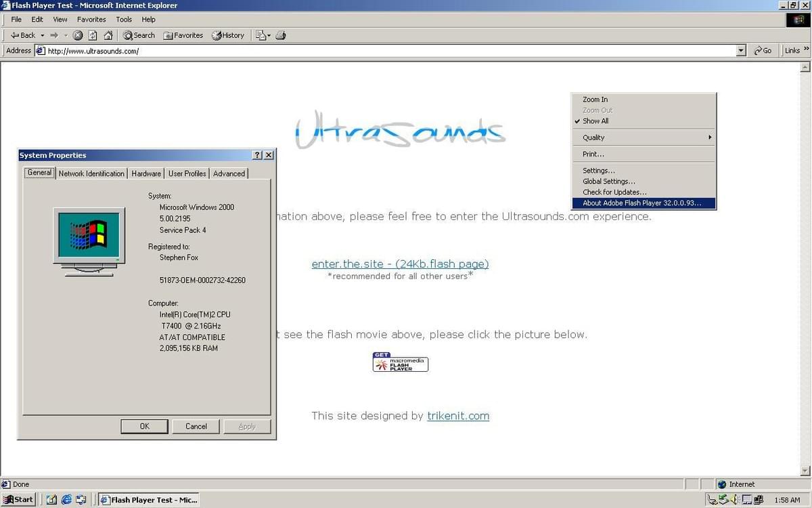812x508 pixels.
Task: Select About Adobe Flash Player 32.0.0.93 entry
Action: point(644,203)
